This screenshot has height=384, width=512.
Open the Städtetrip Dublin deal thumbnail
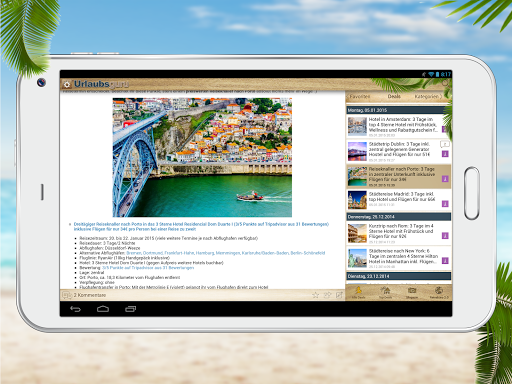(357, 151)
